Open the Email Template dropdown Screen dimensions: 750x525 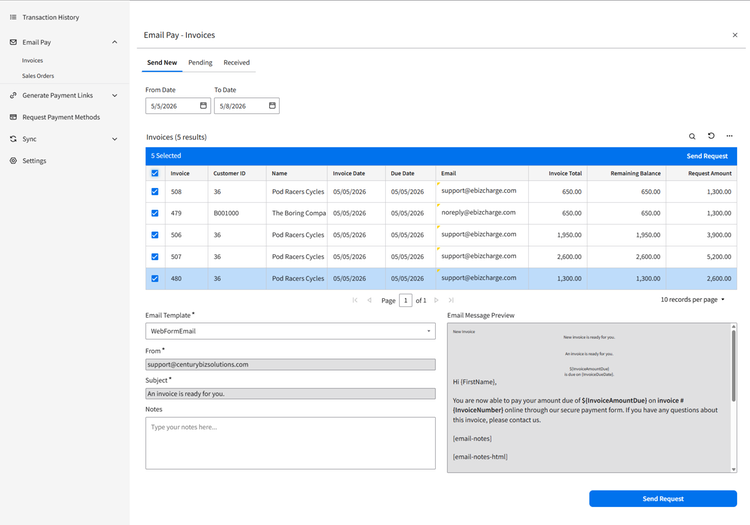pyautogui.click(x=290, y=331)
